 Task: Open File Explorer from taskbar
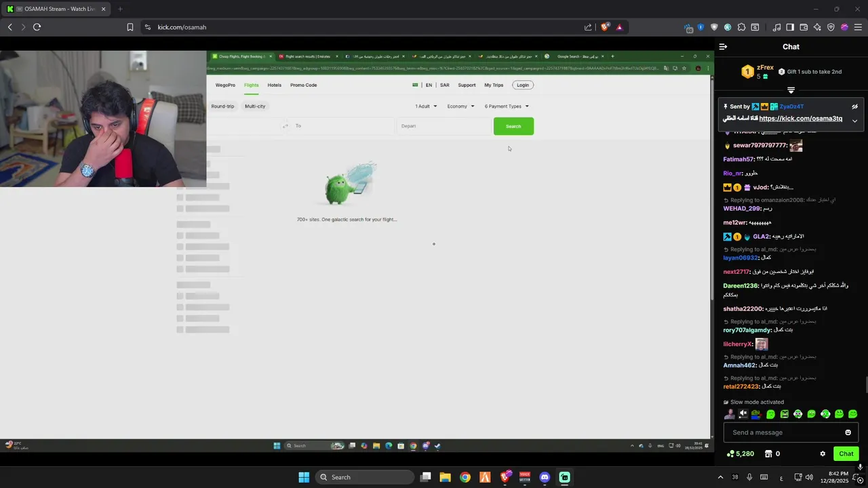pyautogui.click(x=445, y=477)
